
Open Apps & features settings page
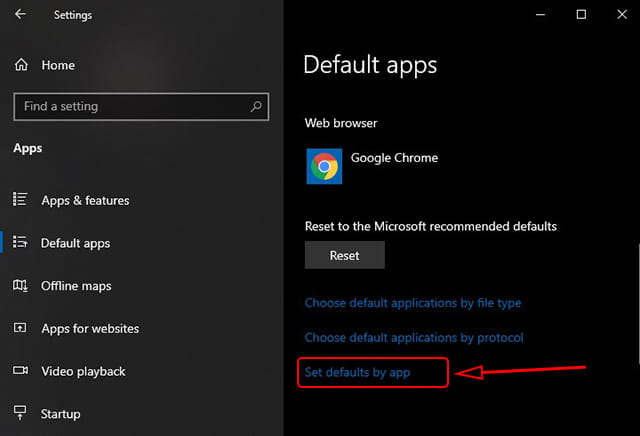[x=85, y=200]
